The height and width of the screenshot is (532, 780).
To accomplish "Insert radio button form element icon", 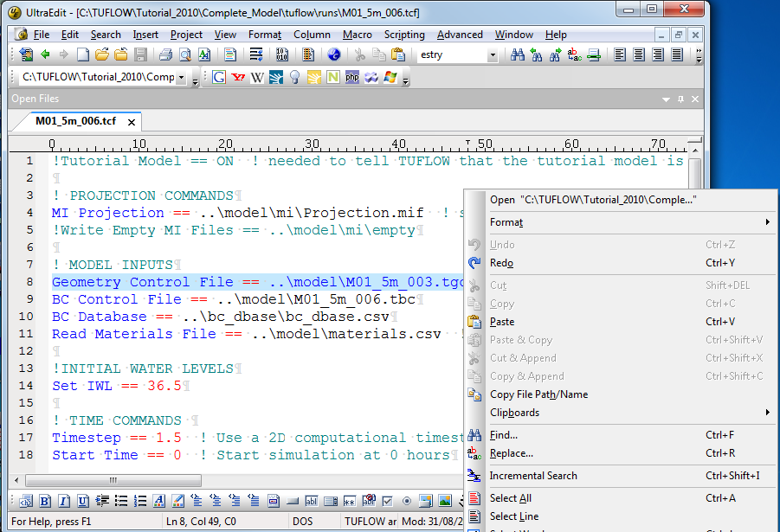I will click(x=406, y=501).
